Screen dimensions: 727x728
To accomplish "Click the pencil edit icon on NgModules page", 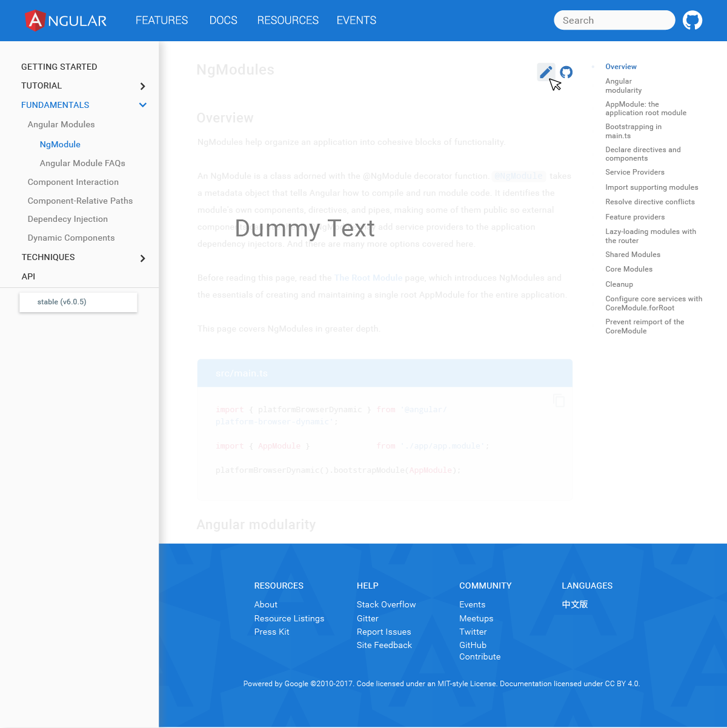I will [545, 72].
